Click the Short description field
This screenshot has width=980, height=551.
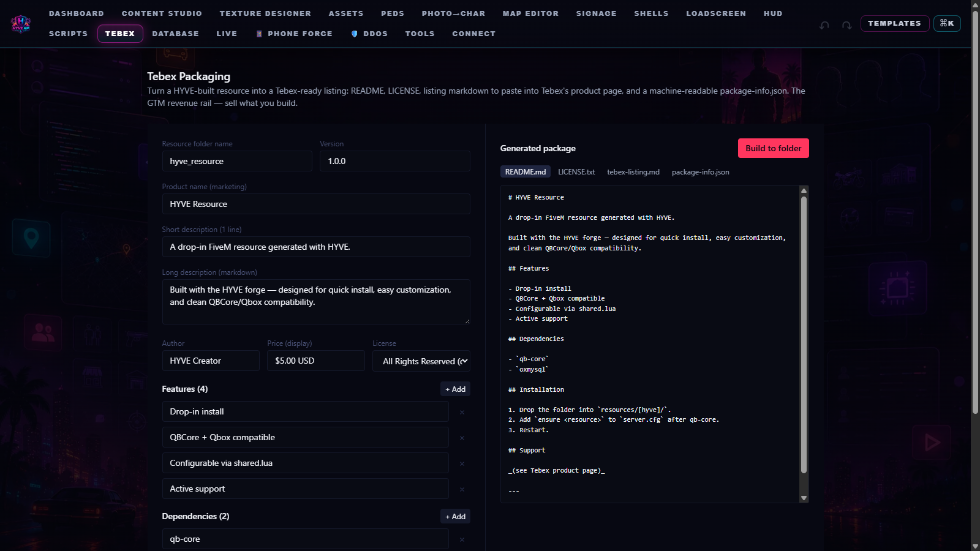point(316,247)
